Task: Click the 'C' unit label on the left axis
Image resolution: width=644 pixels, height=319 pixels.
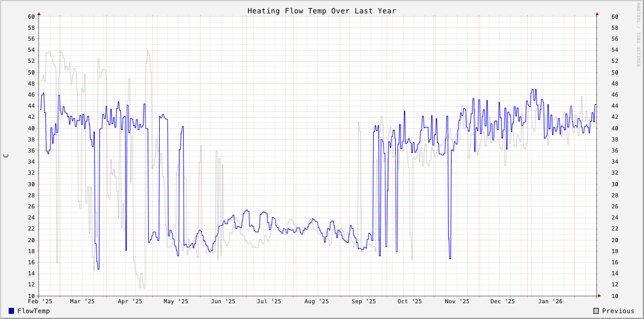Action: [x=6, y=155]
